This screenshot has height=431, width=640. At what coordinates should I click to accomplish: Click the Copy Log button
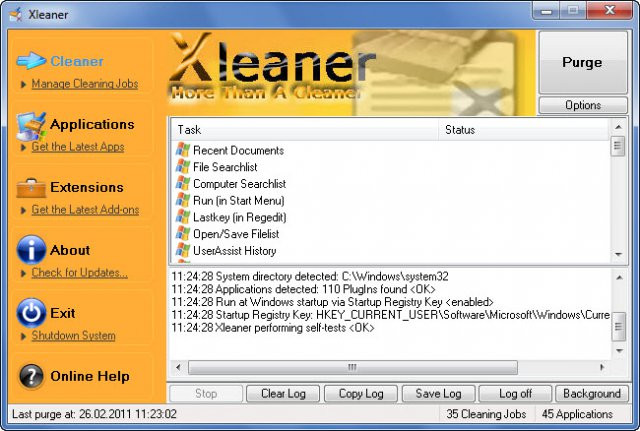361,393
